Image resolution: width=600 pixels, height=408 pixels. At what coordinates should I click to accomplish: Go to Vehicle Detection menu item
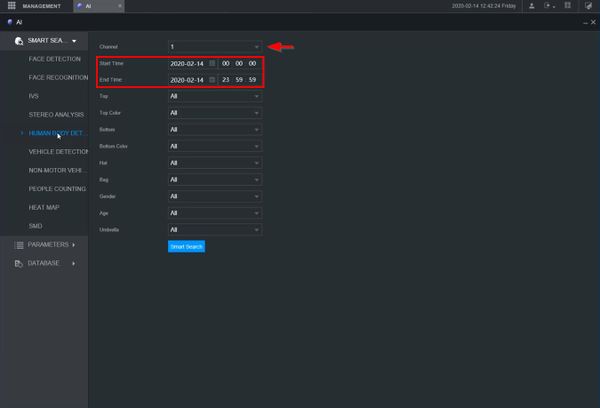click(58, 152)
